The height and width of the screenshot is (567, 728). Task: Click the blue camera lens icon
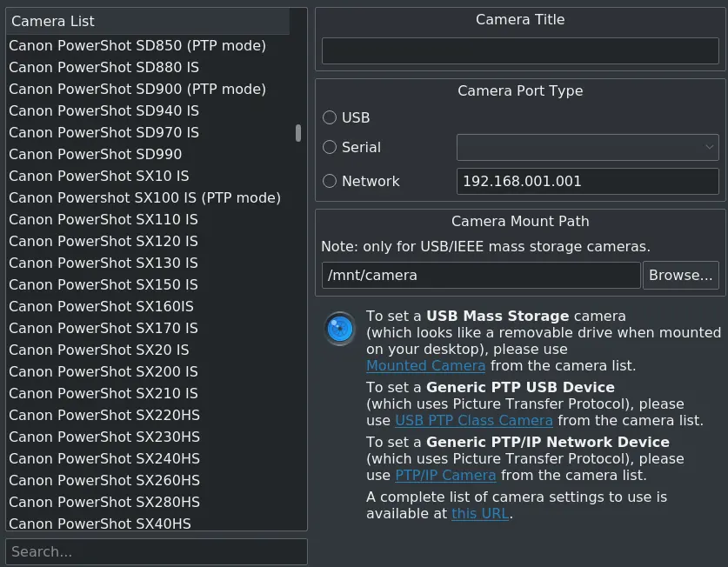[340, 329]
